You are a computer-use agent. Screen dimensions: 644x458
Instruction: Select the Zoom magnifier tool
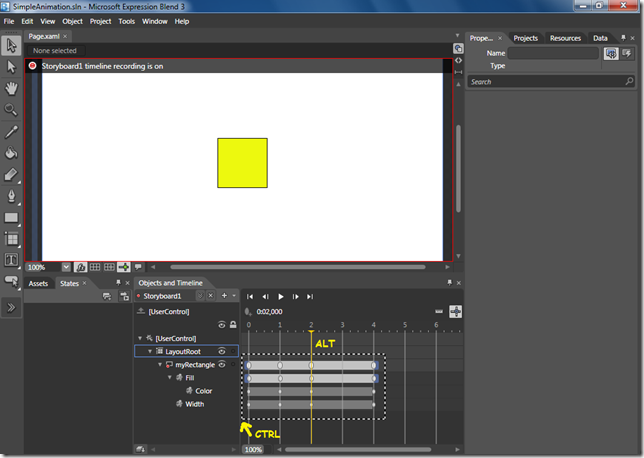pos(11,109)
